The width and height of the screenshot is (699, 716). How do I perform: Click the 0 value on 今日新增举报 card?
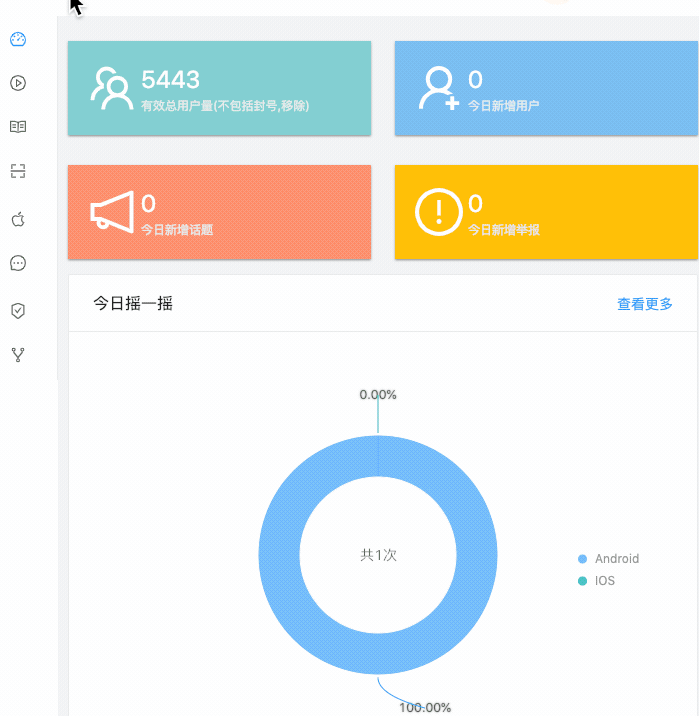tap(475, 203)
